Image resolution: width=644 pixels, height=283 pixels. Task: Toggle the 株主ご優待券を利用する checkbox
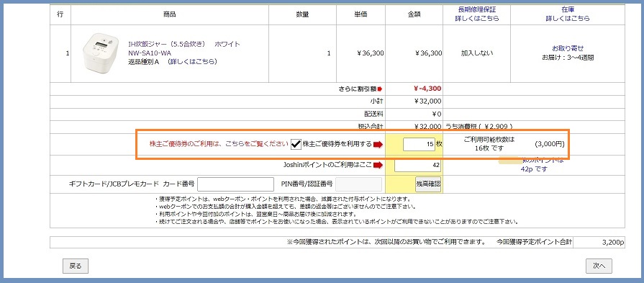296,144
